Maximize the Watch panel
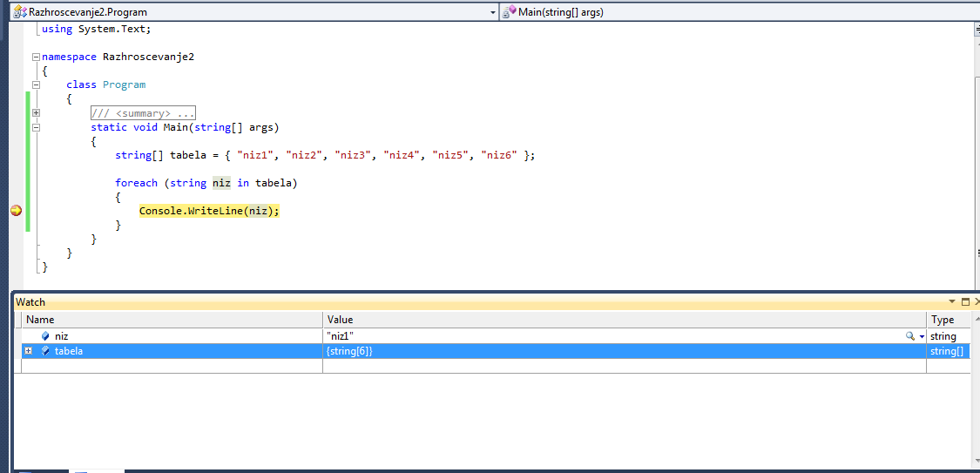This screenshot has width=980, height=473. [x=964, y=301]
